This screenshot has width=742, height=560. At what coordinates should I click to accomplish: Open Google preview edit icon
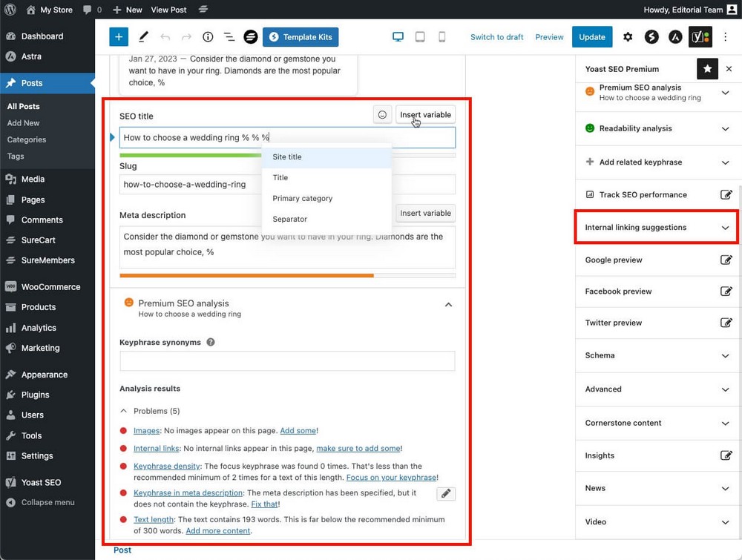click(726, 260)
